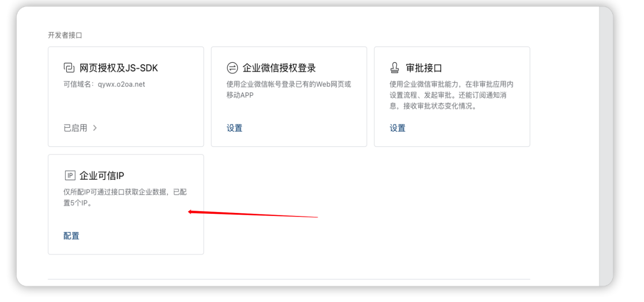Click the 审批接口 description text
Viewport: 644px width, 302px height.
pyautogui.click(x=451, y=95)
